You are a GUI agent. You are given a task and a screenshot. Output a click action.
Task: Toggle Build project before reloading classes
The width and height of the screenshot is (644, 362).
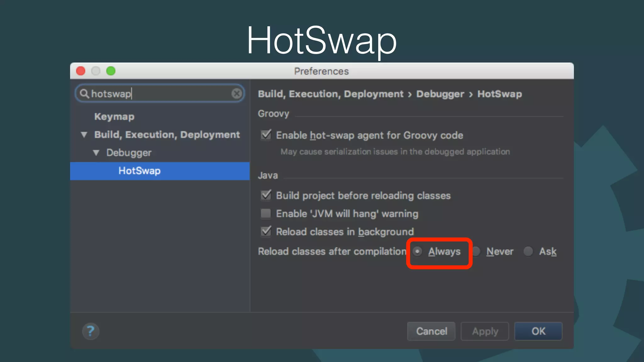pos(266,195)
